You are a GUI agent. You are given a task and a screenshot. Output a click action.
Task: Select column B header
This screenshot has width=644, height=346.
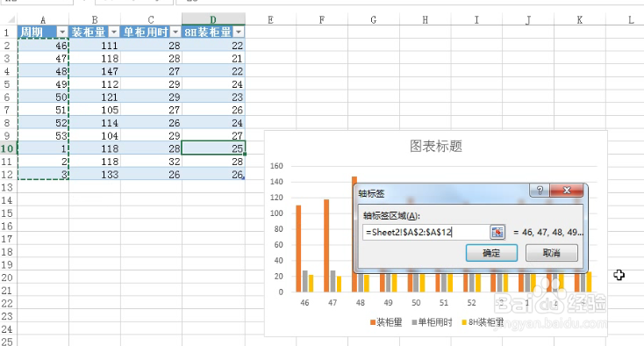95,19
